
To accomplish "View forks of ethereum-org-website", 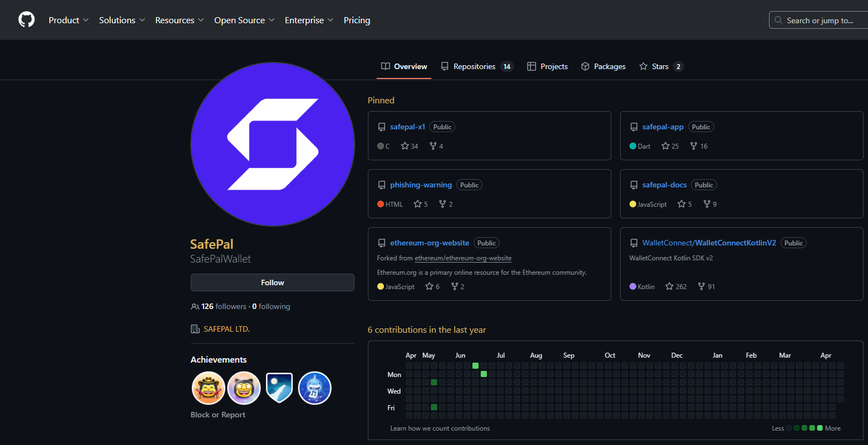I will tap(458, 286).
